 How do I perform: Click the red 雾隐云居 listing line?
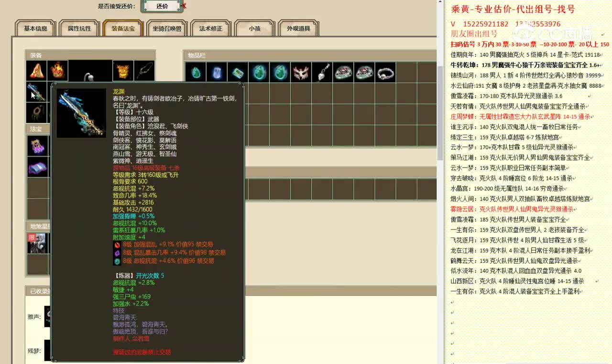click(x=512, y=209)
